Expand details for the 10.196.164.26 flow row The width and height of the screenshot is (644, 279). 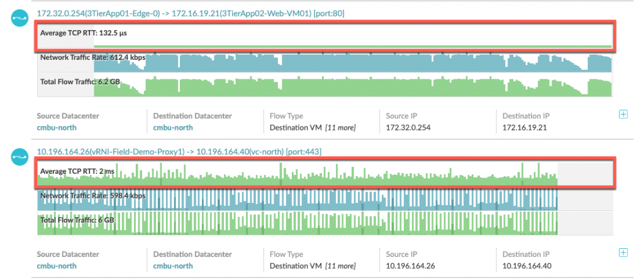623,253
